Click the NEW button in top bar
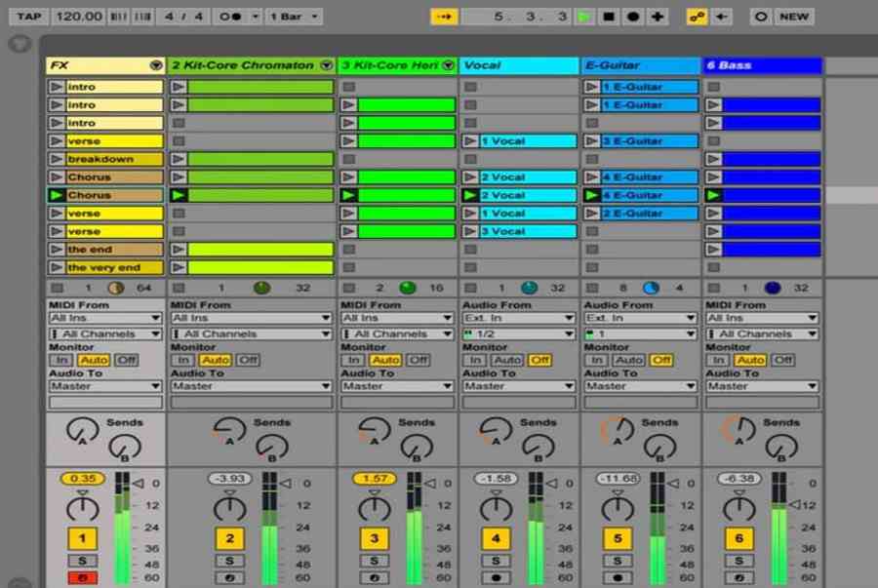The image size is (878, 588). pos(793,17)
